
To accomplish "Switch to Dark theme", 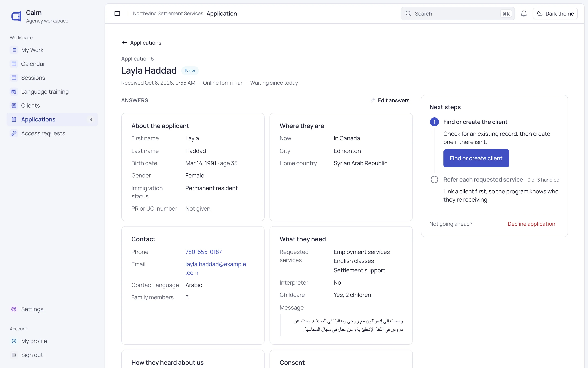I will point(555,14).
